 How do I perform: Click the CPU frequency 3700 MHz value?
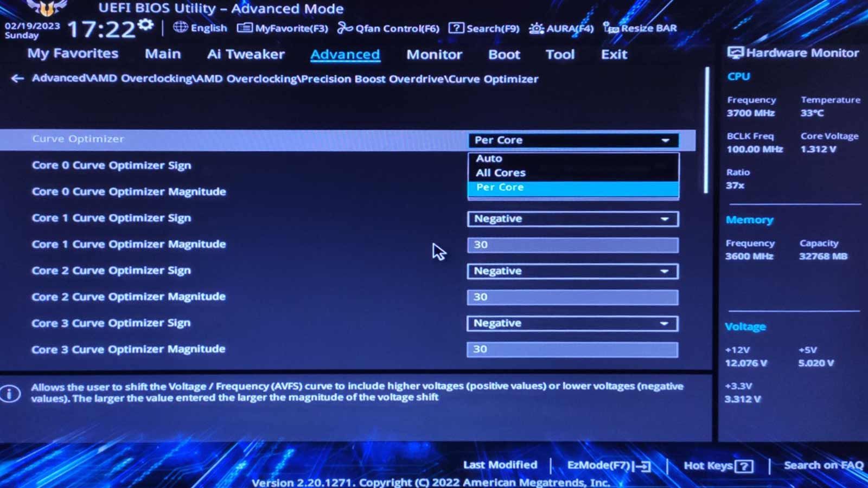pos(751,113)
